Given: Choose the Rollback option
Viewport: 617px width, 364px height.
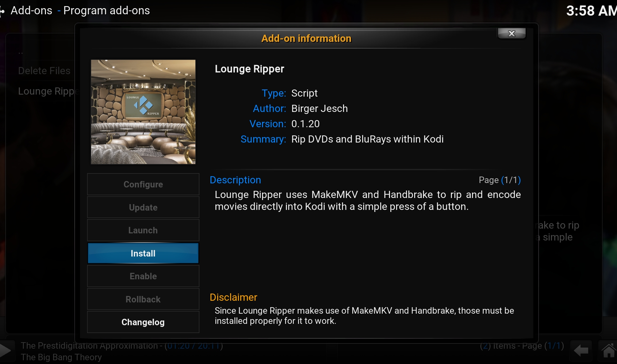Looking at the screenshot, I should tap(143, 299).
